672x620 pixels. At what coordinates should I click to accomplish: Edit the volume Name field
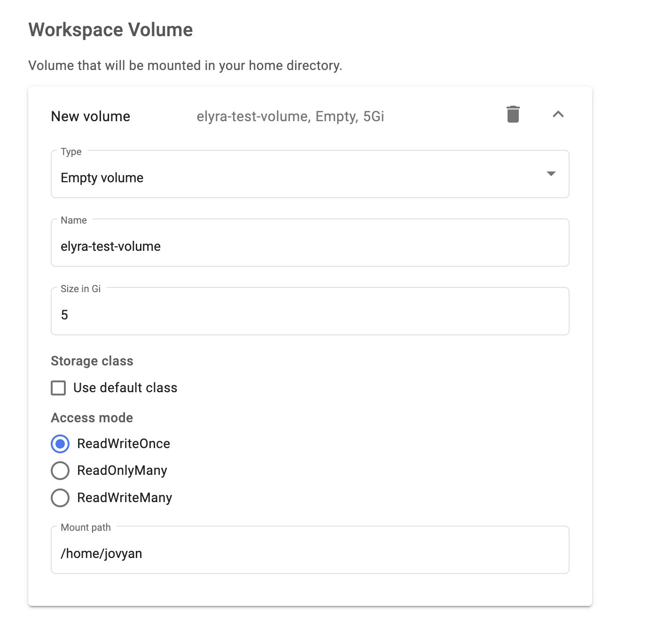pos(310,245)
